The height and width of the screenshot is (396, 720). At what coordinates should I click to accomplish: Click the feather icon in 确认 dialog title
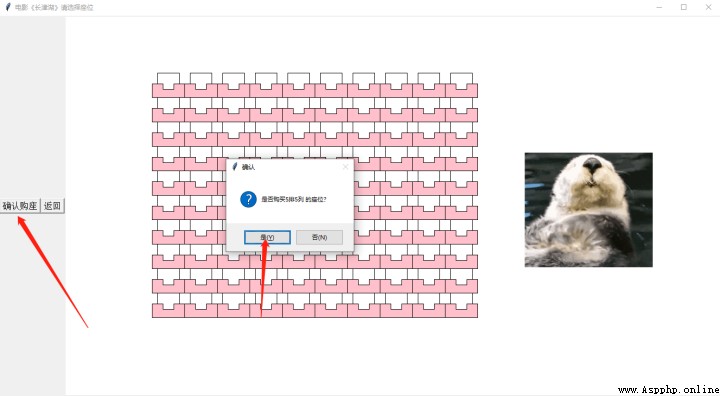tap(235, 167)
